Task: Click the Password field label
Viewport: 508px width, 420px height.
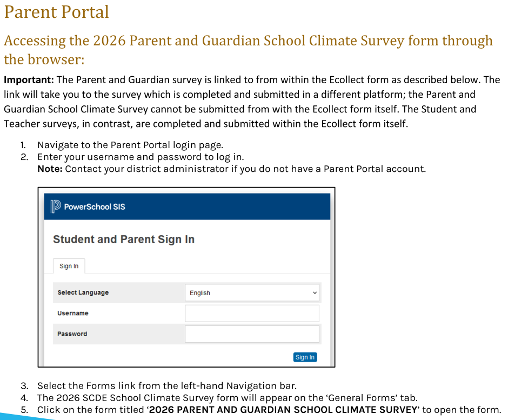Action: [72, 334]
